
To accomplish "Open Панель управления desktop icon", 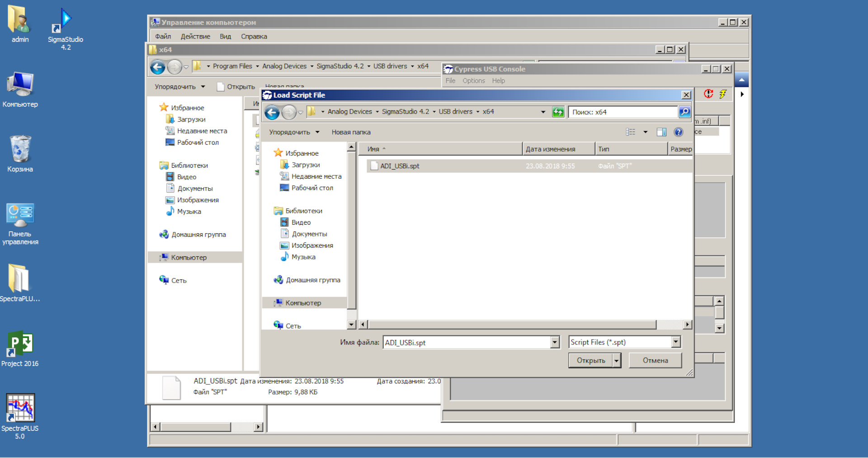I will [20, 224].
